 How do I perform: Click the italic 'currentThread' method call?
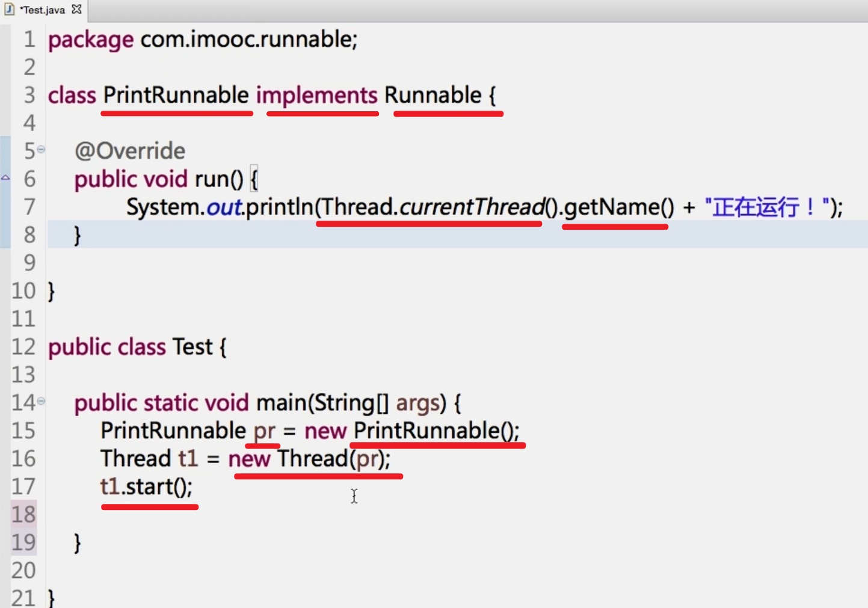pyautogui.click(x=472, y=207)
